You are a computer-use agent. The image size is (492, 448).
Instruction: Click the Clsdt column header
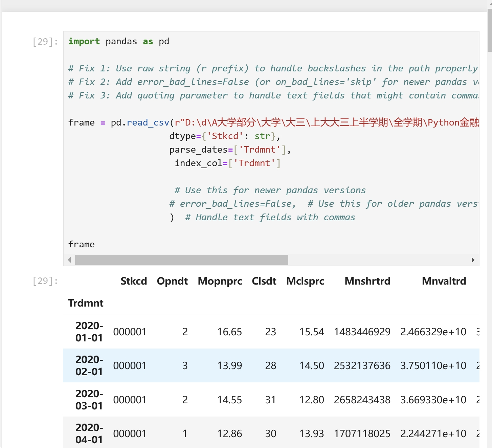264,281
